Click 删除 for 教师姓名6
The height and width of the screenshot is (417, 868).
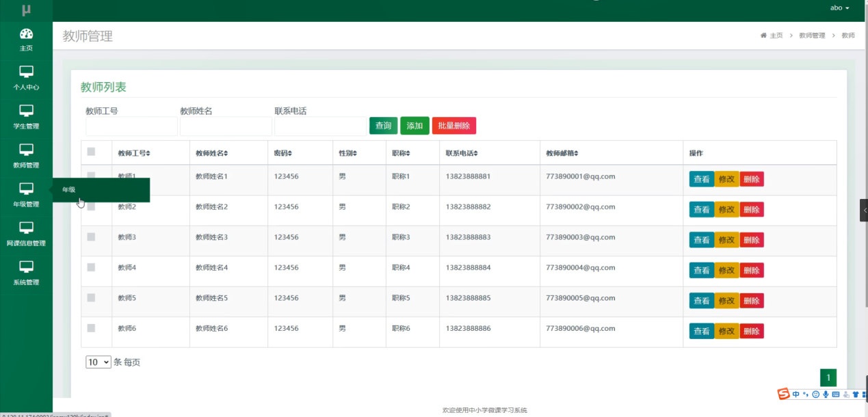pyautogui.click(x=752, y=331)
